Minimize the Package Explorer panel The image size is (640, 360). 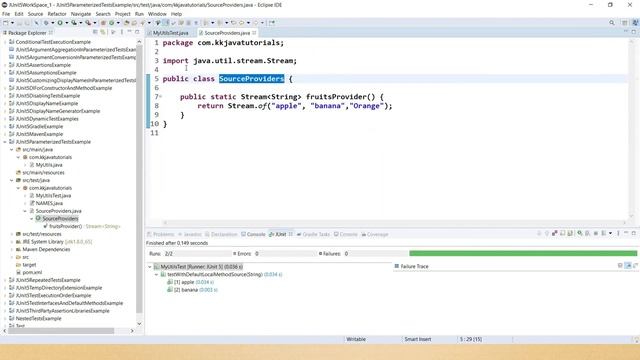coord(129,32)
